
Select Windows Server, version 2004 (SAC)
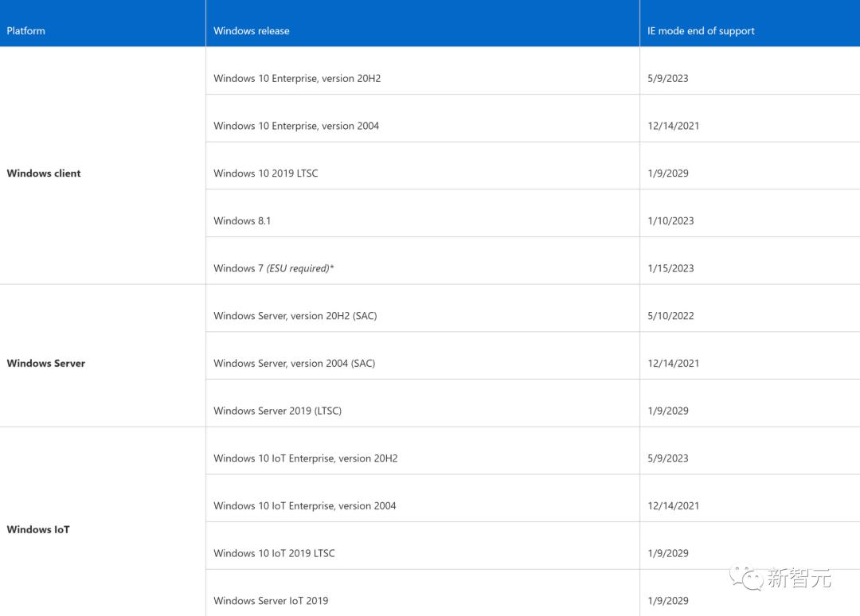[x=294, y=364]
